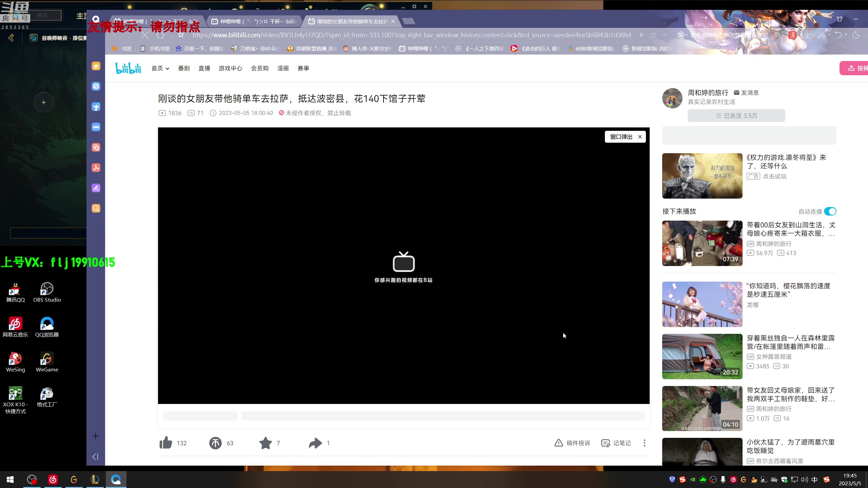
Task: Open OBS Studio desktop shortcut
Action: point(47,292)
